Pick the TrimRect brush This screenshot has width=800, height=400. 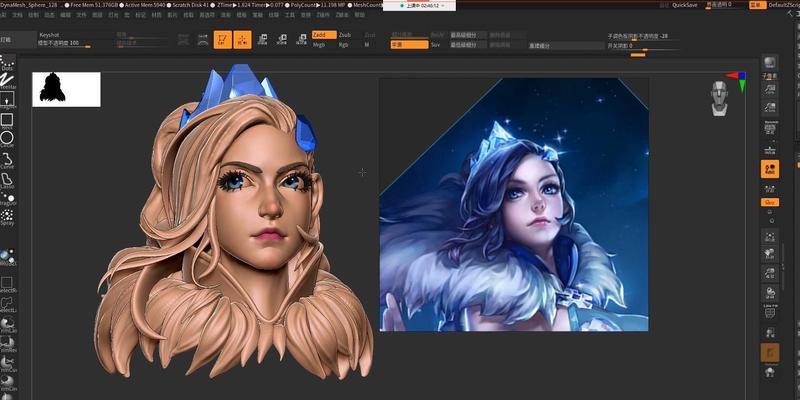7,344
